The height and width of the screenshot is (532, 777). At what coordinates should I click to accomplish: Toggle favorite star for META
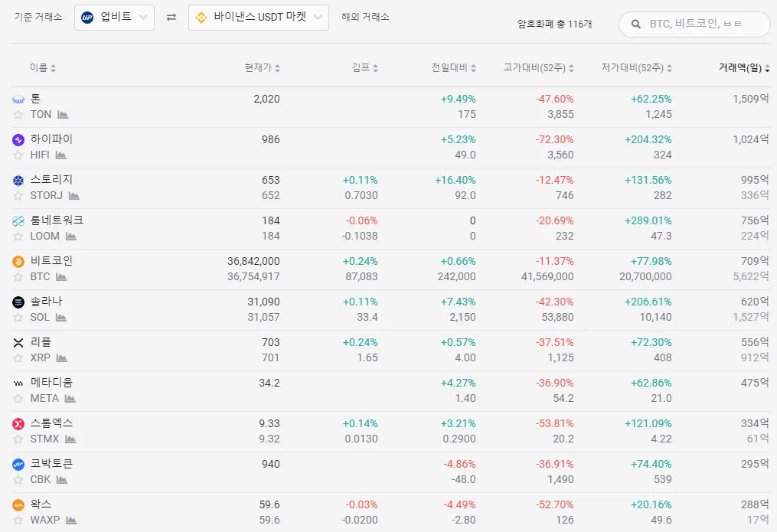tap(18, 399)
